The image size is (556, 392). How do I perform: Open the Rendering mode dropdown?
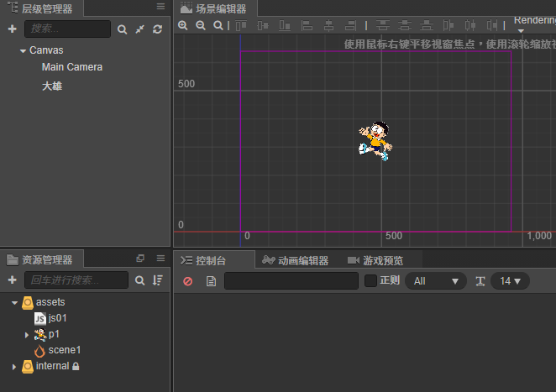(x=535, y=24)
